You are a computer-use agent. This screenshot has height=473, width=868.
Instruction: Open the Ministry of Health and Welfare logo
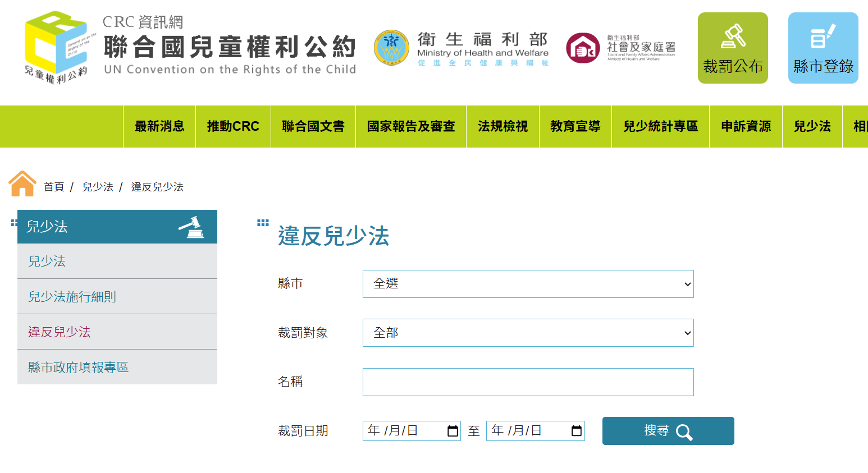pyautogui.click(x=462, y=48)
